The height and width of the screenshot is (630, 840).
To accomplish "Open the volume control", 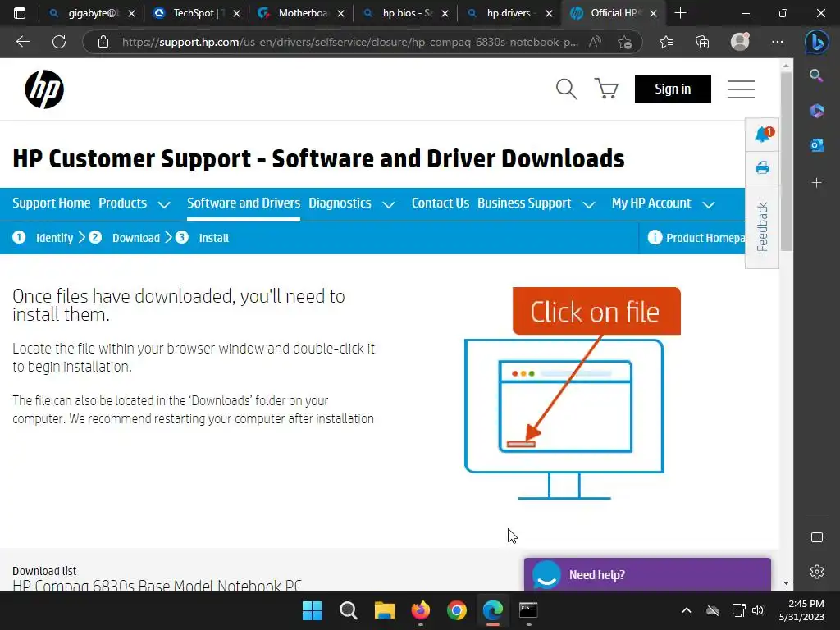I will tap(757, 610).
